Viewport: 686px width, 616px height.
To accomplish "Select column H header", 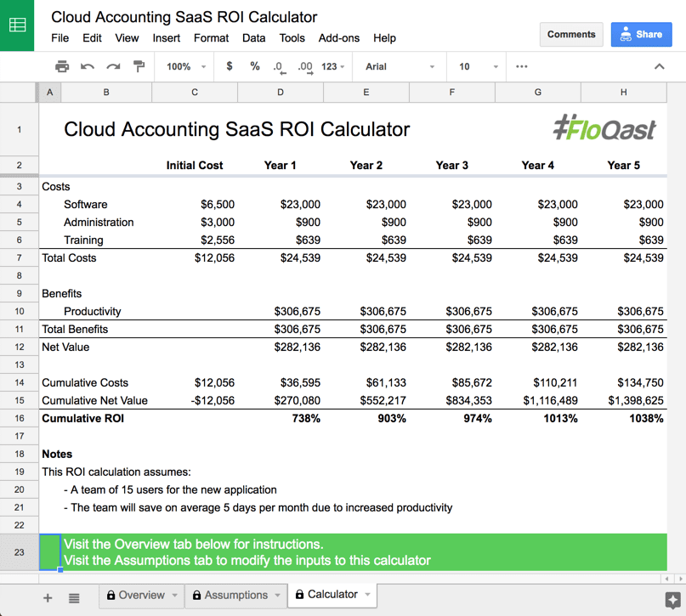I will tap(624, 93).
